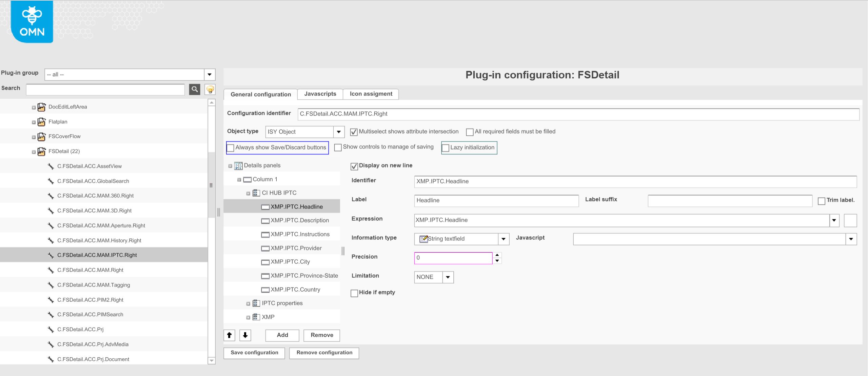Switch to the Javascripts tab
Viewport: 868px width, 376px height.
click(x=320, y=94)
